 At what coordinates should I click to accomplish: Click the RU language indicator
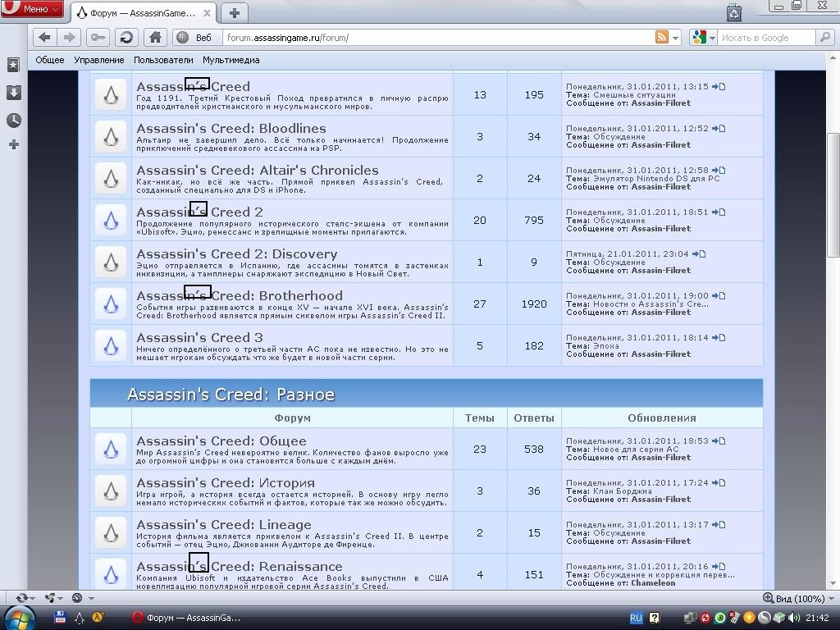(x=636, y=618)
